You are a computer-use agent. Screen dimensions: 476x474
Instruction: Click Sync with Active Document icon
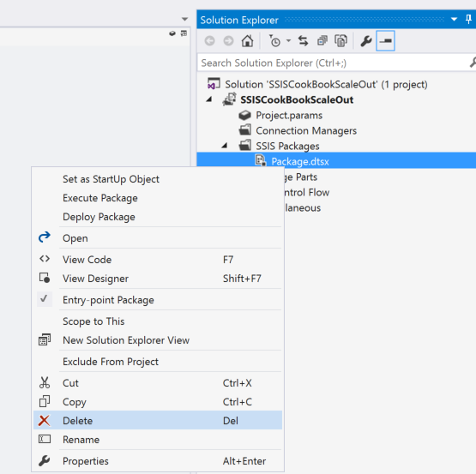(x=303, y=40)
